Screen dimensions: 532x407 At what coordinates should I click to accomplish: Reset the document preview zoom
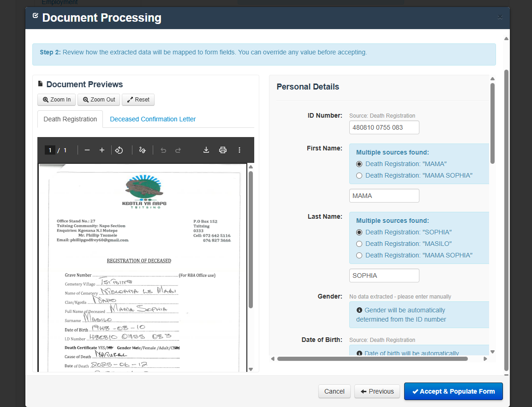coord(138,100)
